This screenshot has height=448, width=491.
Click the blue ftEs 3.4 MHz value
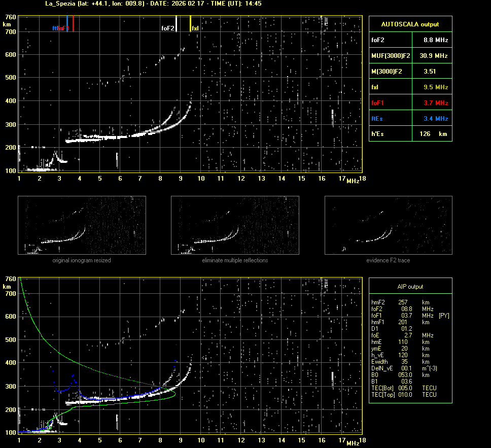tap(435, 119)
